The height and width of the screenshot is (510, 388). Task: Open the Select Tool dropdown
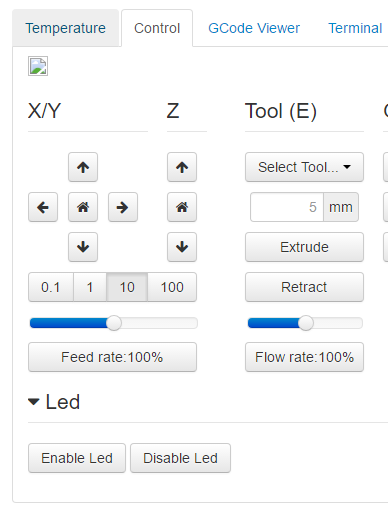pyautogui.click(x=304, y=167)
